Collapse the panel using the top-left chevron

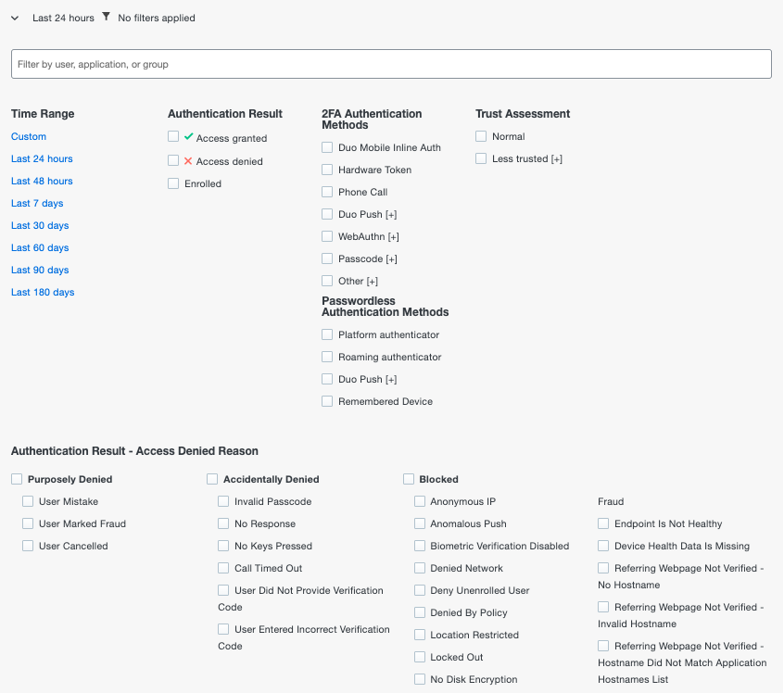[x=13, y=17]
